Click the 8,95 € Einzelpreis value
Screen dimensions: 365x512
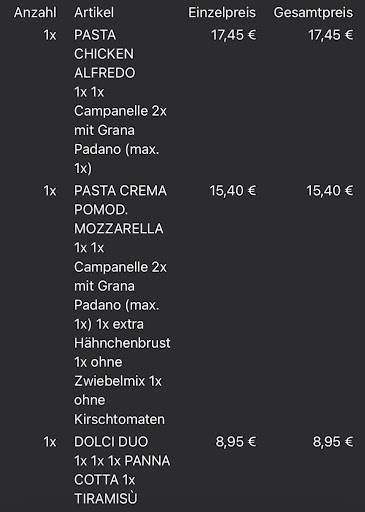point(236,442)
